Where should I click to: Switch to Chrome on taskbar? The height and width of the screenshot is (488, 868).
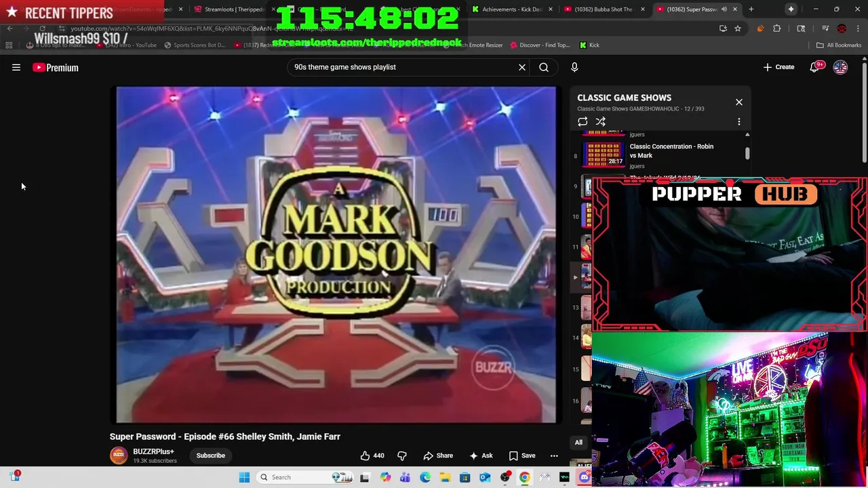[525, 477]
